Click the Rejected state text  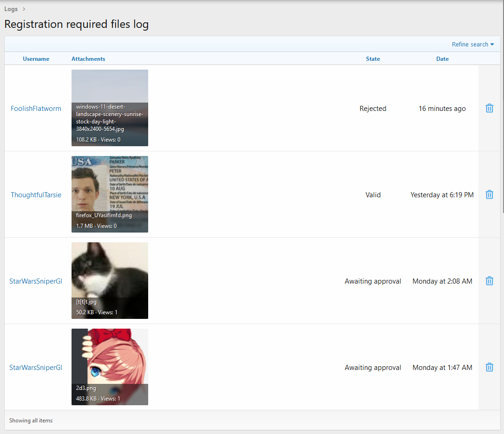(x=373, y=109)
